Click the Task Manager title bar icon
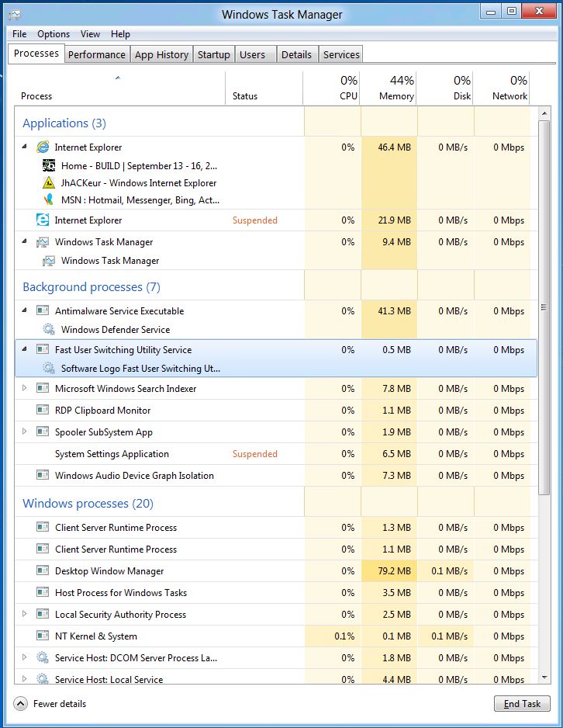The width and height of the screenshot is (563, 728). (x=15, y=15)
